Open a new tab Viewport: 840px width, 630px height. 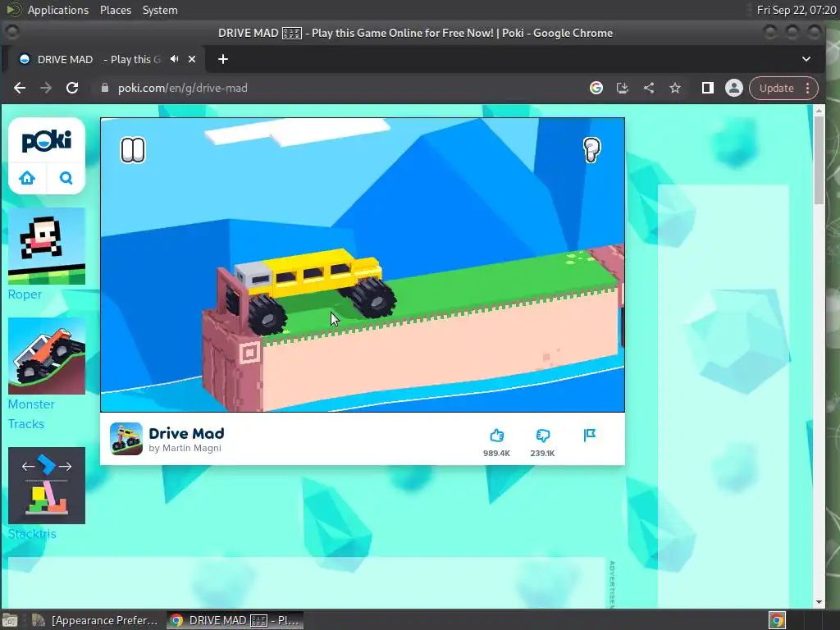(223, 59)
